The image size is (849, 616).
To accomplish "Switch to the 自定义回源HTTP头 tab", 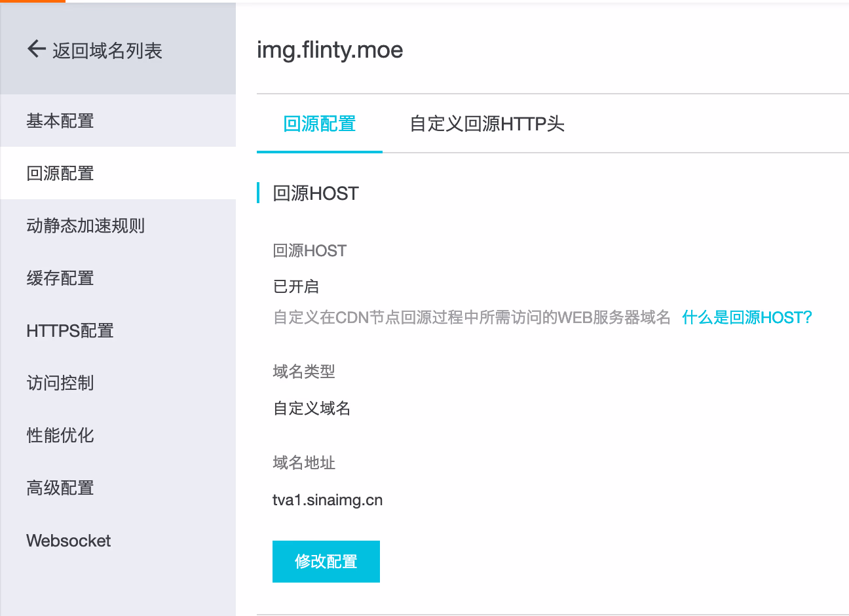I will (x=487, y=124).
